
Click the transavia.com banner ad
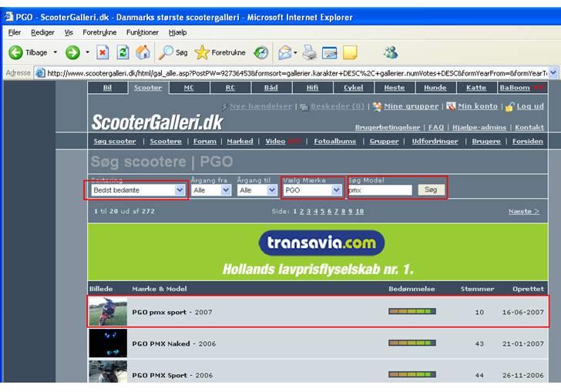click(x=317, y=252)
